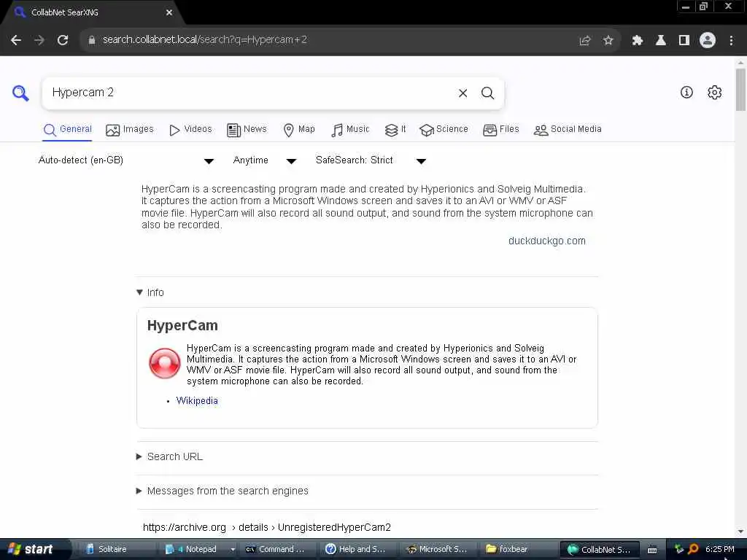Switch to News category
Screen dimensions: 747x560
point(247,130)
